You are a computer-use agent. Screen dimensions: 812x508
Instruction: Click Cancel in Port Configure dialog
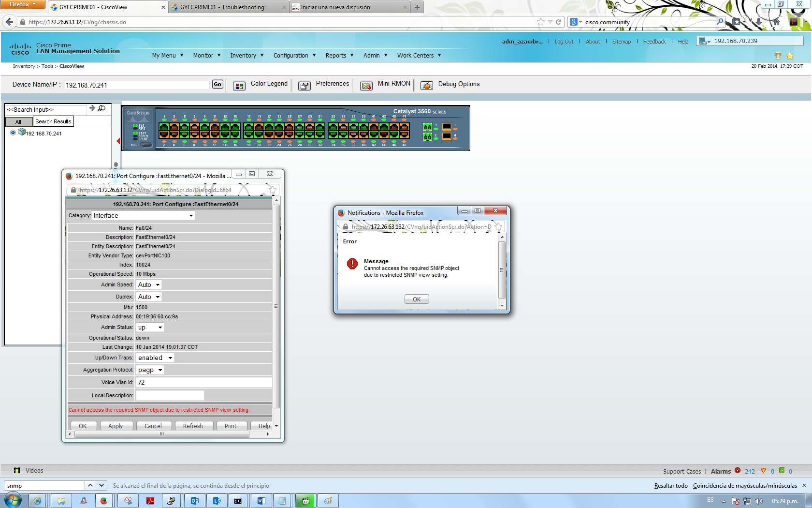coord(153,426)
